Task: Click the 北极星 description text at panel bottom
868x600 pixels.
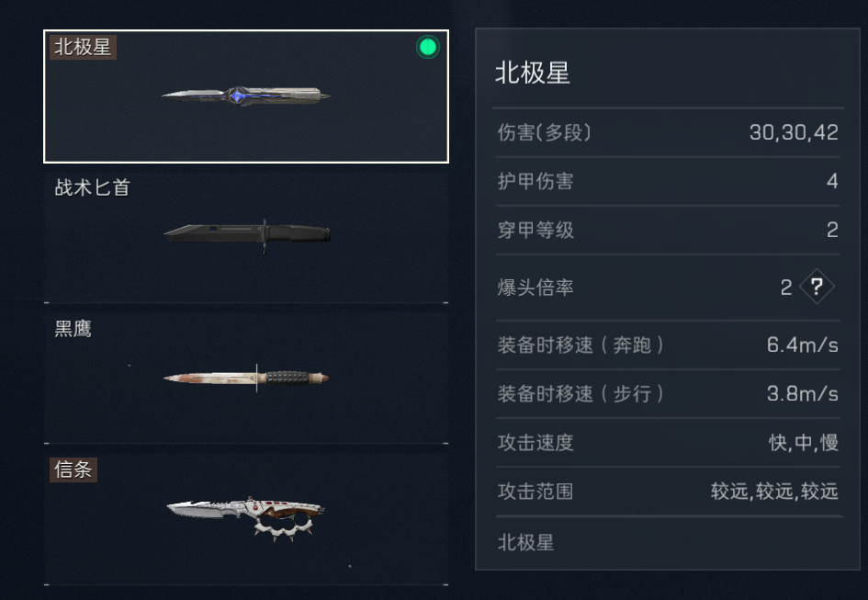Action: click(x=526, y=542)
